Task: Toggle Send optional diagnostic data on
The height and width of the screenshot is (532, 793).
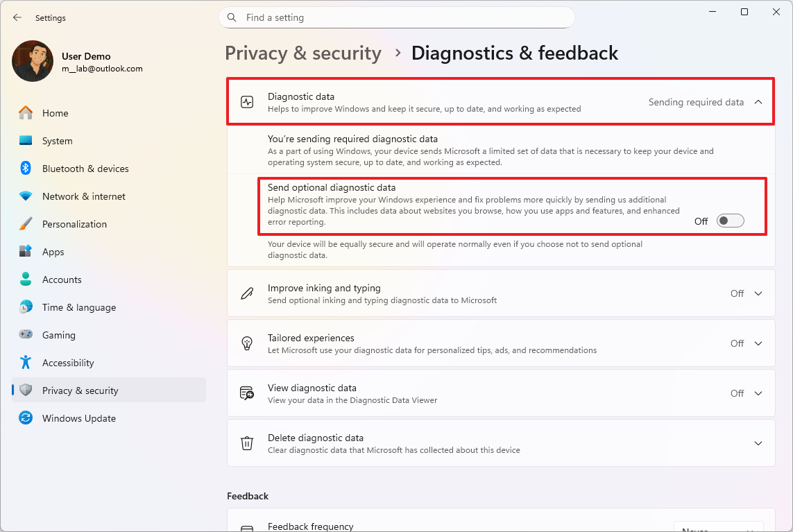Action: [729, 220]
